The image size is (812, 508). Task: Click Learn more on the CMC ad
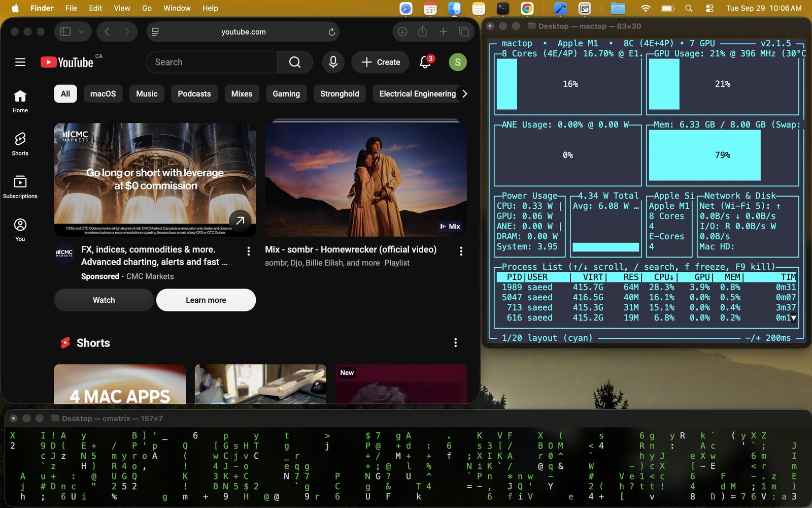[206, 300]
